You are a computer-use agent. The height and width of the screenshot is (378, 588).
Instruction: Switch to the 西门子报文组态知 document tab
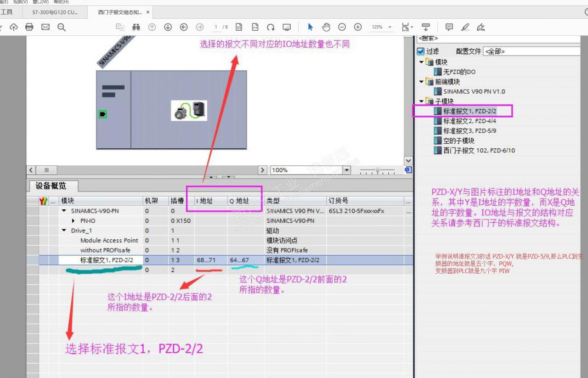119,12
